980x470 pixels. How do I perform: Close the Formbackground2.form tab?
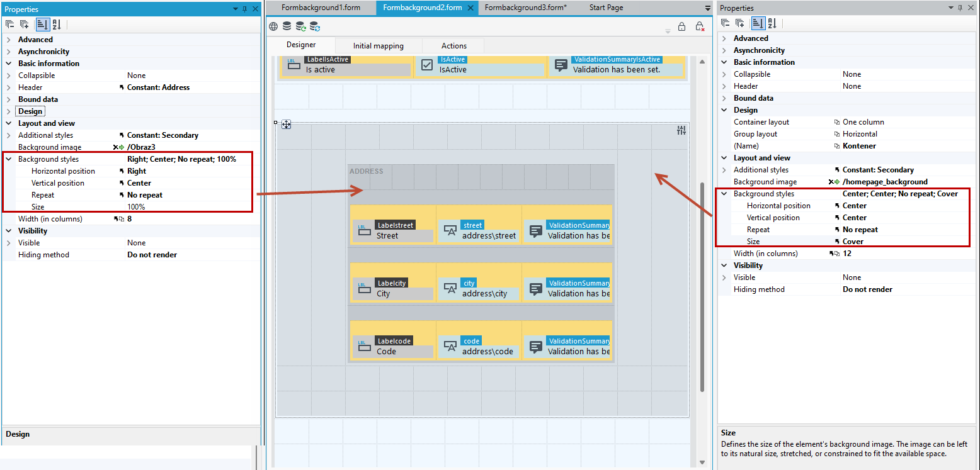(469, 8)
